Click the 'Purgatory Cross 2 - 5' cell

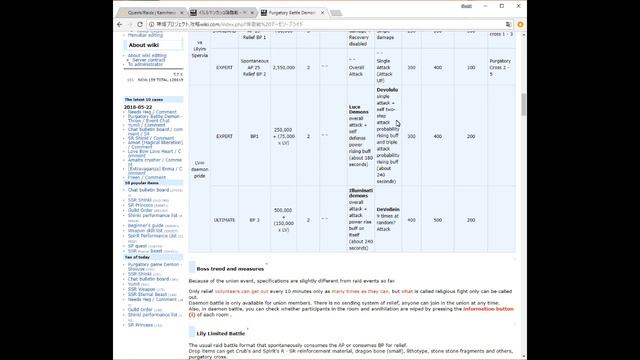500,68
